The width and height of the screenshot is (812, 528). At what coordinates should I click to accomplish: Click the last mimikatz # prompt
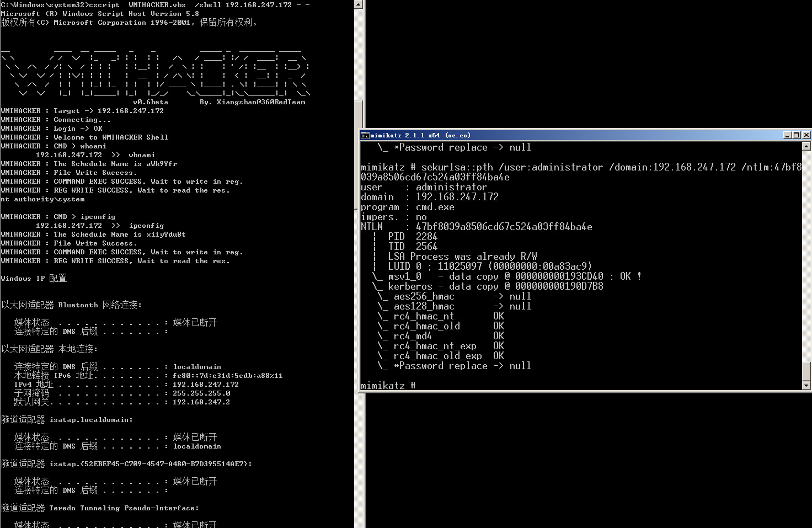tap(388, 386)
